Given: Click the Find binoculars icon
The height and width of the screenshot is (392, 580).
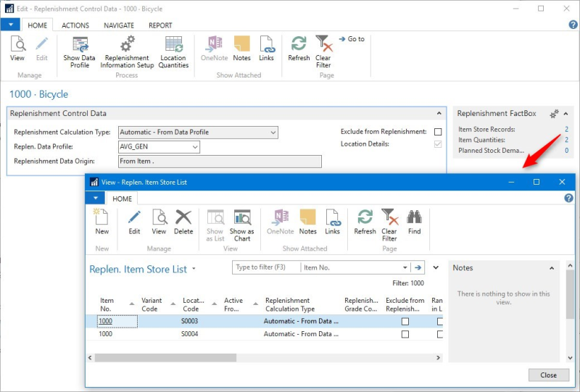Looking at the screenshot, I should tap(414, 217).
